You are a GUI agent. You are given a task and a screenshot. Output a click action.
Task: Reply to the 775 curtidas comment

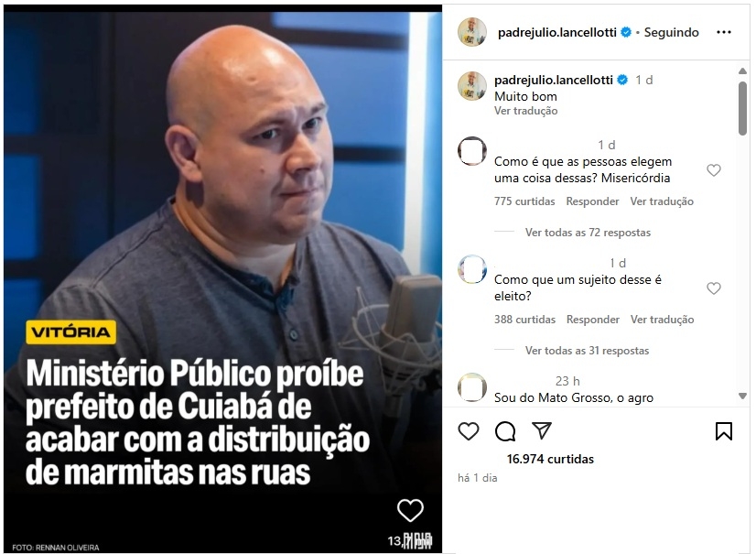pyautogui.click(x=592, y=201)
